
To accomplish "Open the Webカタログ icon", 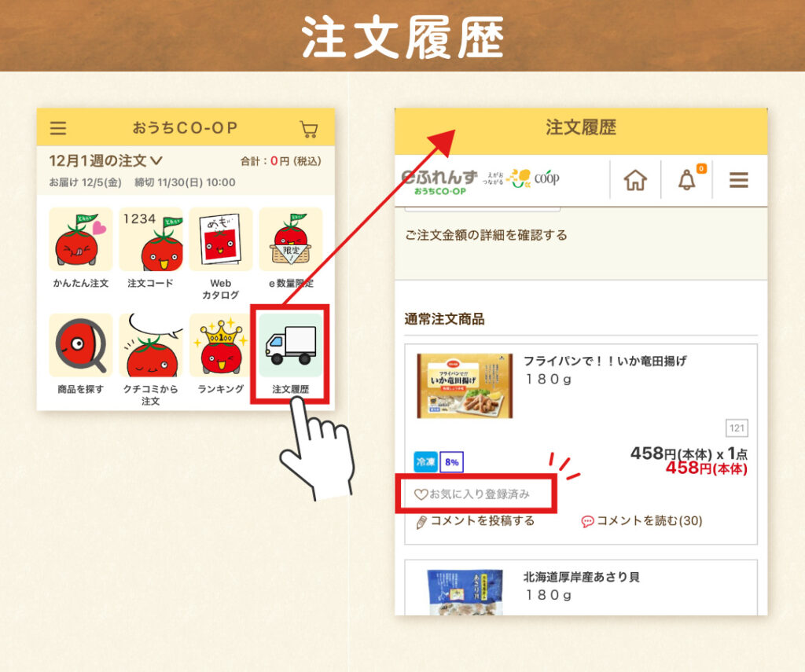I will point(221,239).
